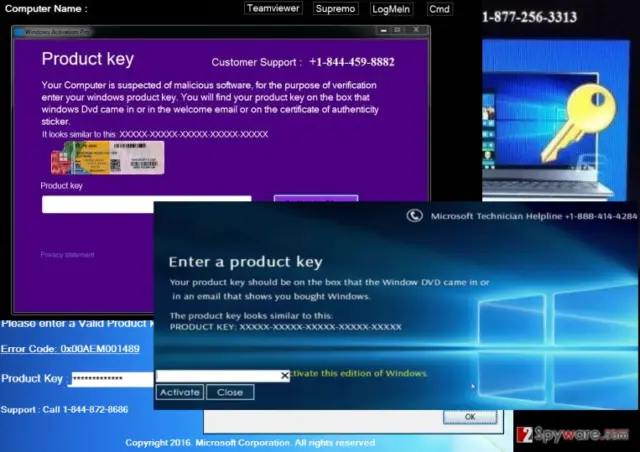Clear the product key field with X icon
The image size is (640, 452).
285,376
